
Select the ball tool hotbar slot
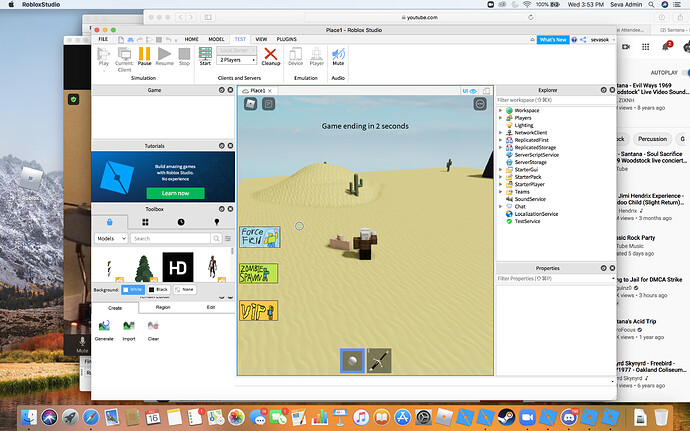click(352, 361)
